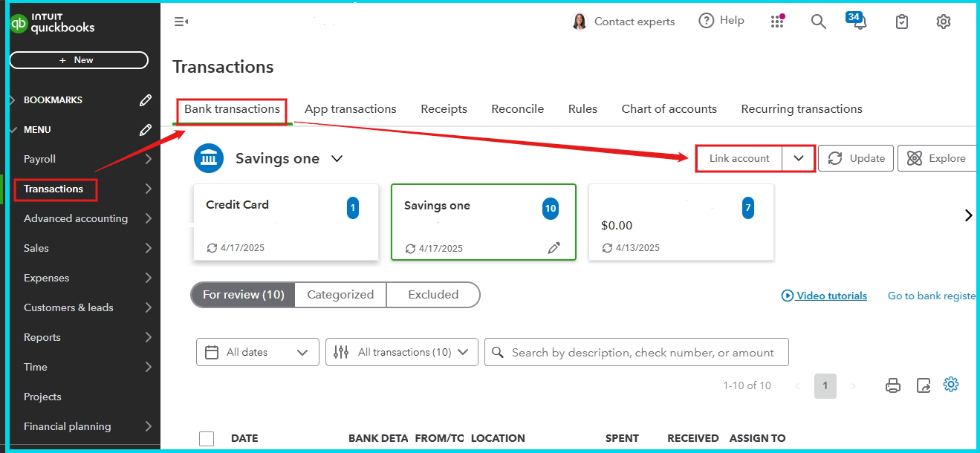Screen dimensions: 980x453
Task: Click the Video tutorials play icon
Action: [x=788, y=296]
